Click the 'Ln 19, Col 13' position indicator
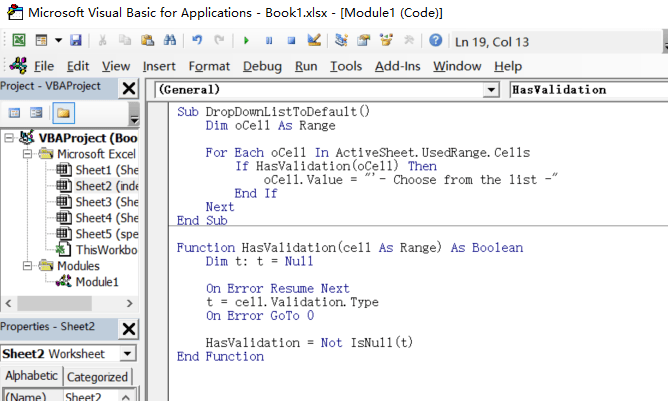The height and width of the screenshot is (401, 668). (492, 42)
